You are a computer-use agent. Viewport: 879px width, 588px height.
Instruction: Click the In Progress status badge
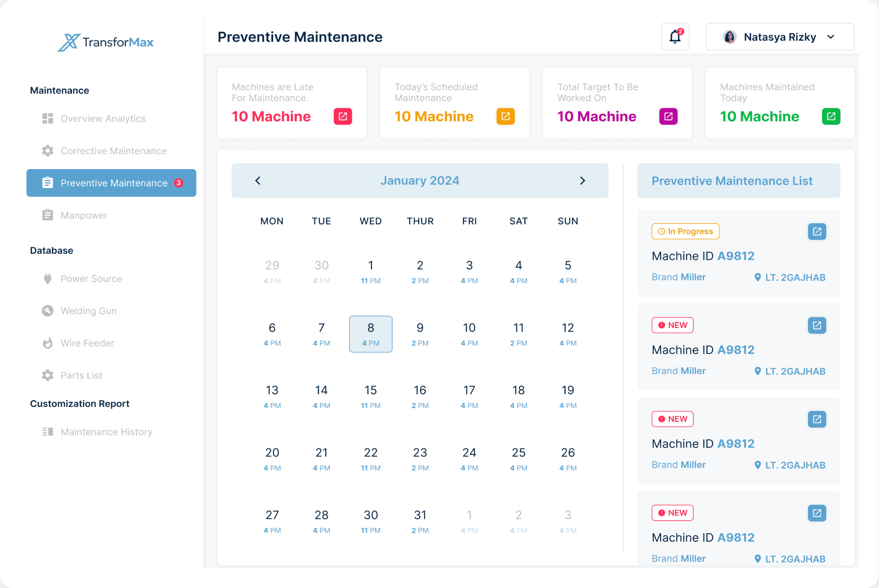pos(685,232)
